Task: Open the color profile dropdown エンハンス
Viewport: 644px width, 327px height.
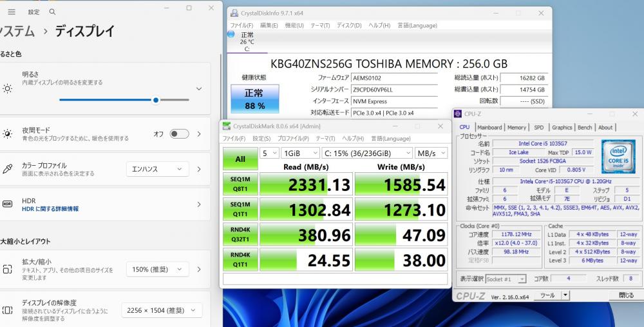Action: [x=158, y=168]
